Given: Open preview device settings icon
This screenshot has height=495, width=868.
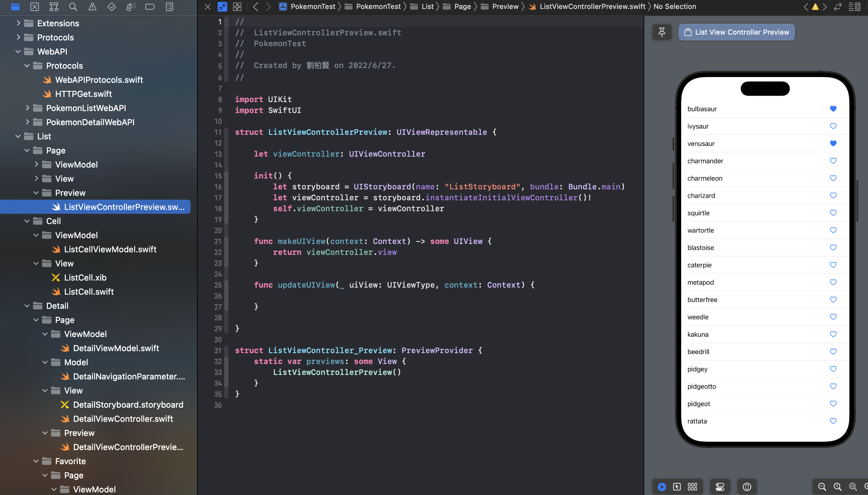Looking at the screenshot, I should [720, 487].
